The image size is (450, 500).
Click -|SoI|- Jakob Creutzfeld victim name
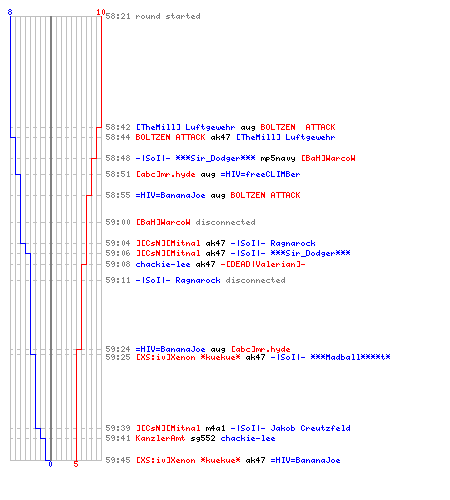[290, 428]
